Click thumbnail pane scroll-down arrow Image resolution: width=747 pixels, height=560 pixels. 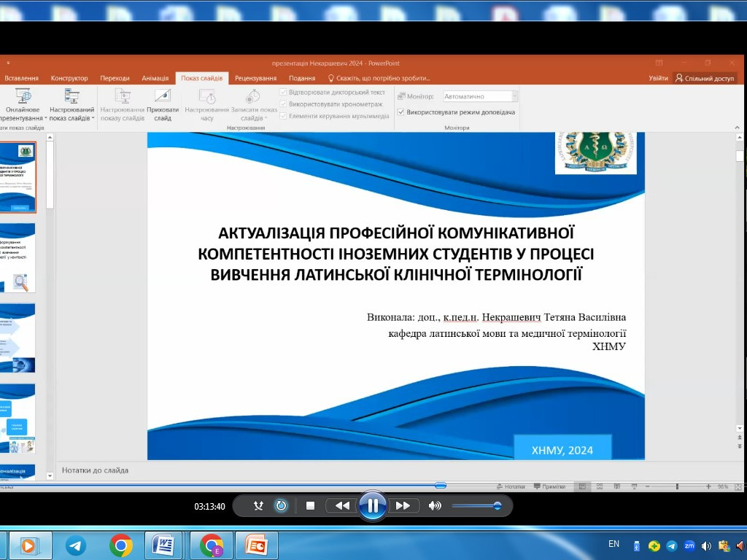pos(50,475)
